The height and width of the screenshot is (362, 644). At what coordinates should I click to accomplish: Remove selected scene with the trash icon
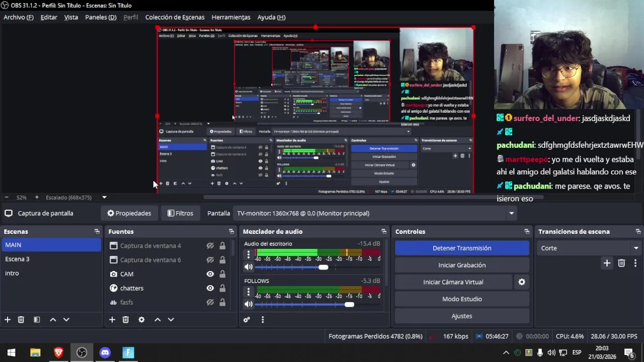[21, 320]
